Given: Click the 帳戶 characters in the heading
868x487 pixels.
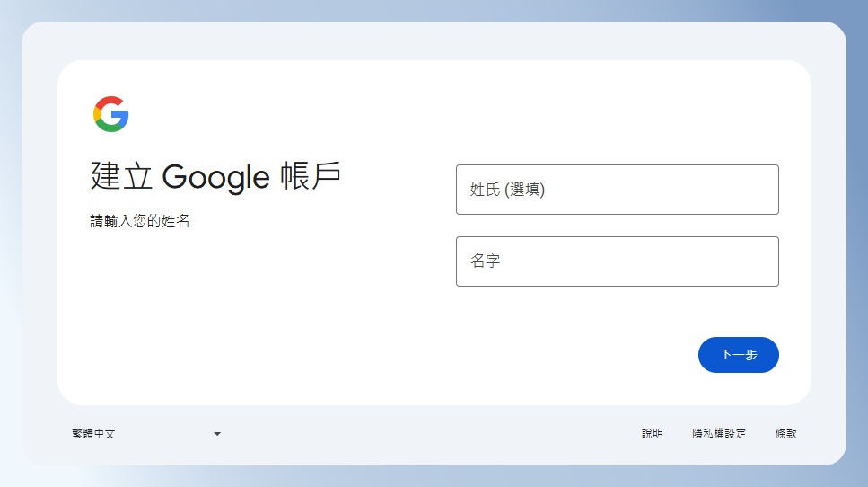Looking at the screenshot, I should pyautogui.click(x=311, y=175).
